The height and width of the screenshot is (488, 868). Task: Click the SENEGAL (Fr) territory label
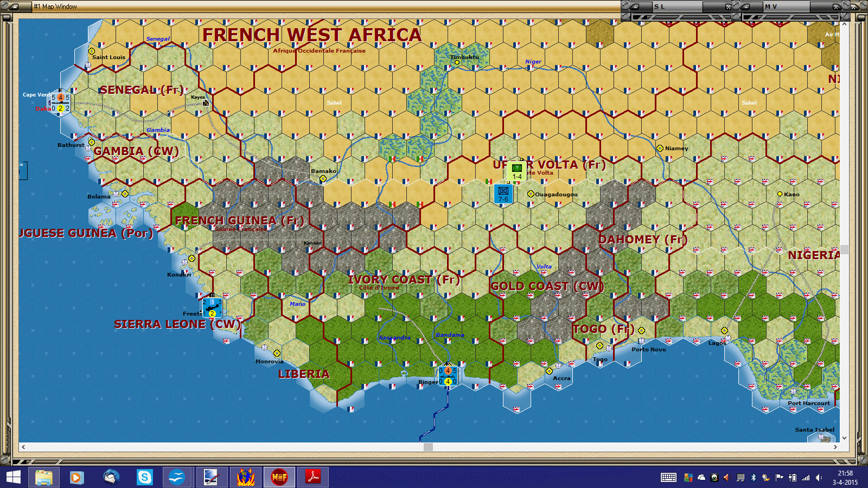142,90
